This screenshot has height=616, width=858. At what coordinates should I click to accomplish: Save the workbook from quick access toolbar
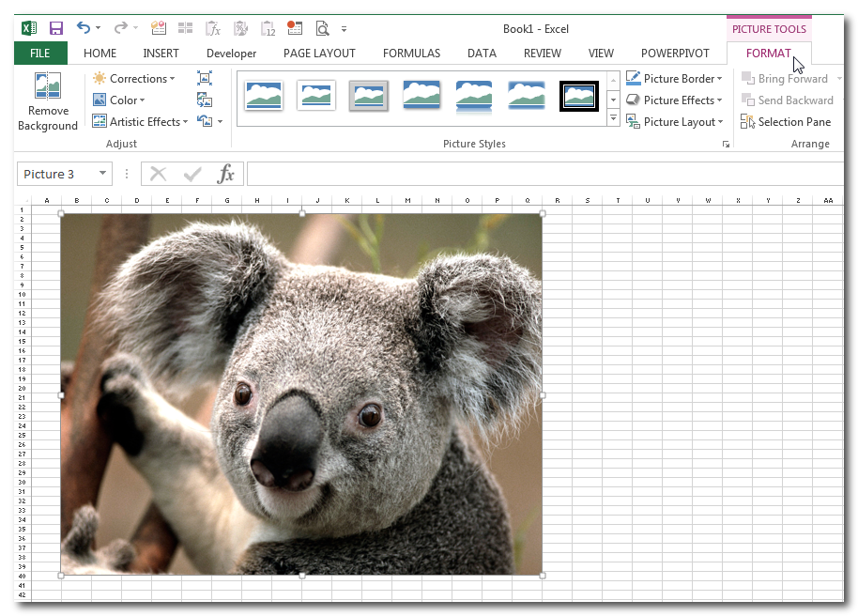click(56, 29)
